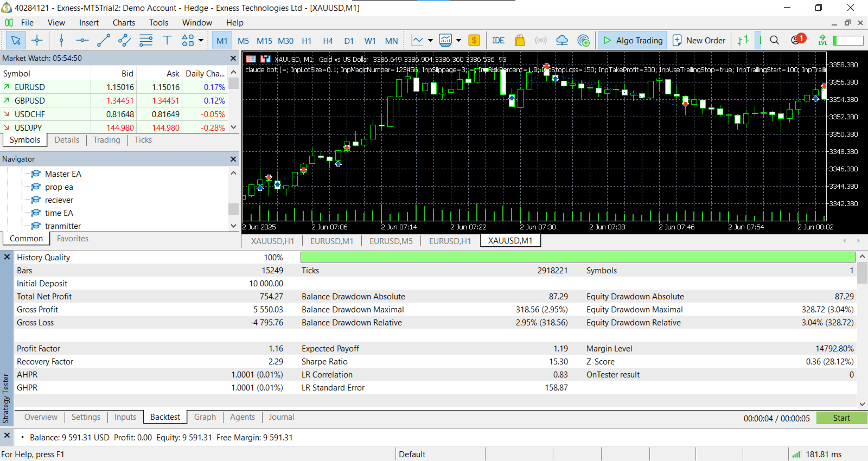Viewport: 868px width, 461px height.
Task: Expand the chart type dropdown arrow
Action: pyautogui.click(x=431, y=40)
